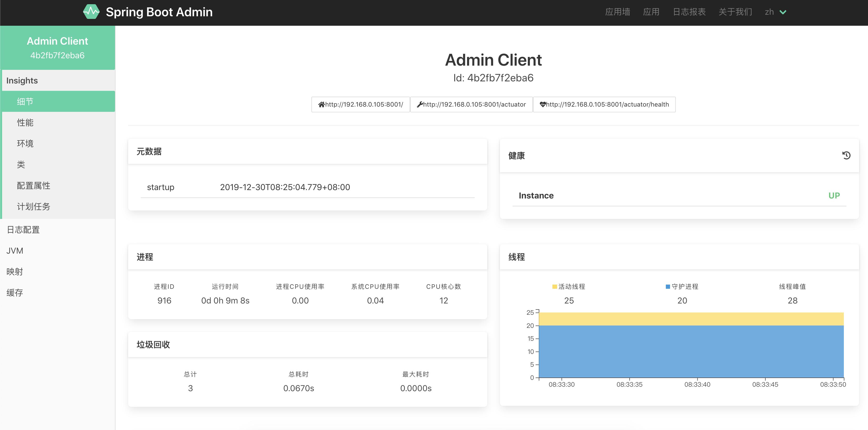868x430 pixels.
Task: Open 计划任务 sidebar entry
Action: pyautogui.click(x=34, y=207)
